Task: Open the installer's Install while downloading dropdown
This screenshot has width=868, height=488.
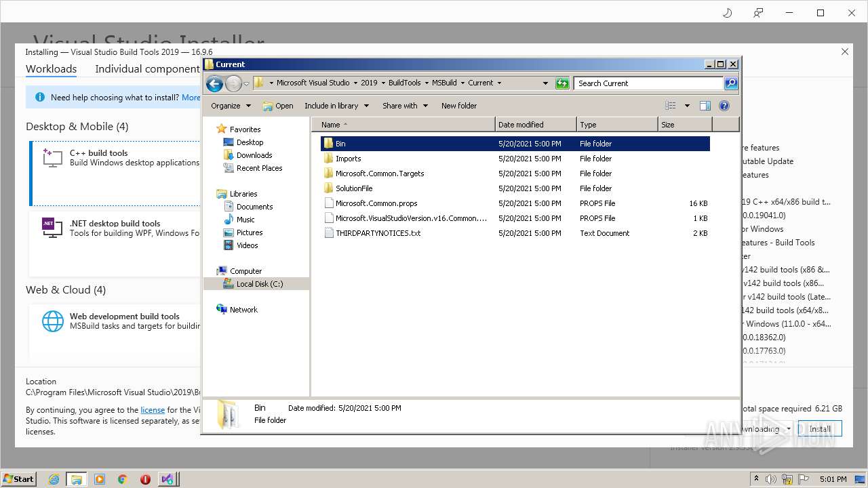Action: point(788,429)
